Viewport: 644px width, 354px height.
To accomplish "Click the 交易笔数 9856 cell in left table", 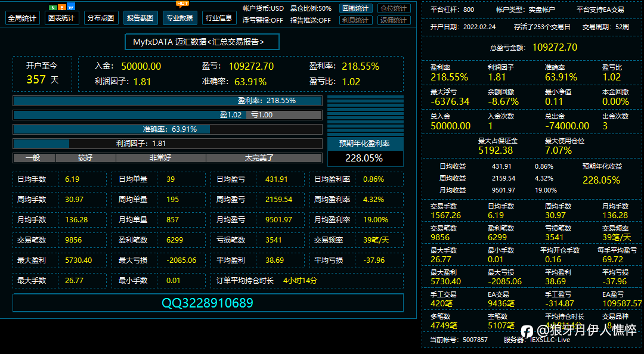I will tap(60, 240).
